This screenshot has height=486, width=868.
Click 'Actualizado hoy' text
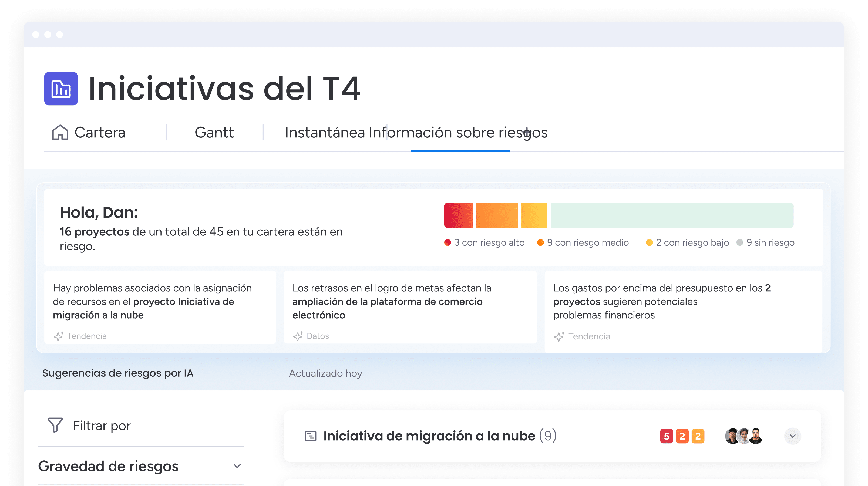tap(325, 373)
